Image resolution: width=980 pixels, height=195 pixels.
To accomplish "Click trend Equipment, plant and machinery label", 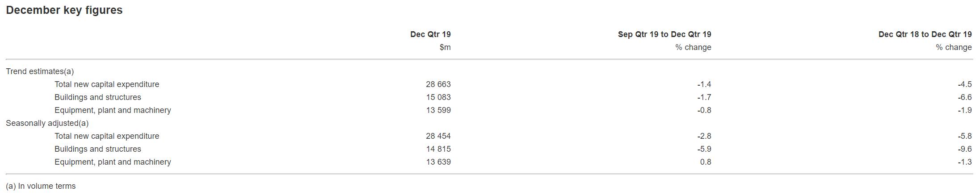I will [x=113, y=110].
